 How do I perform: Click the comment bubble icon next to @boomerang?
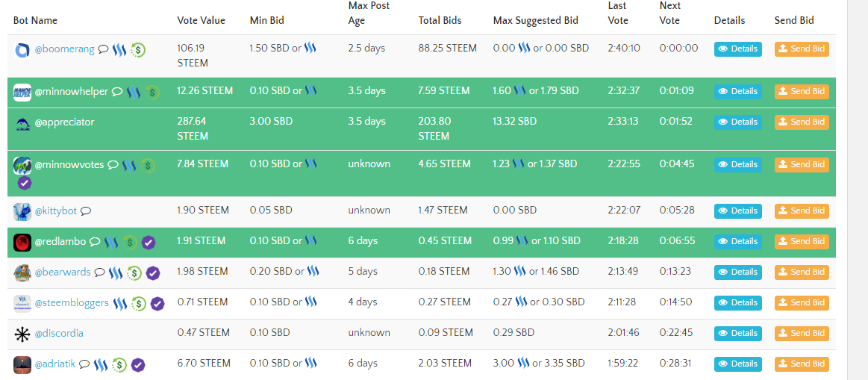[104, 50]
